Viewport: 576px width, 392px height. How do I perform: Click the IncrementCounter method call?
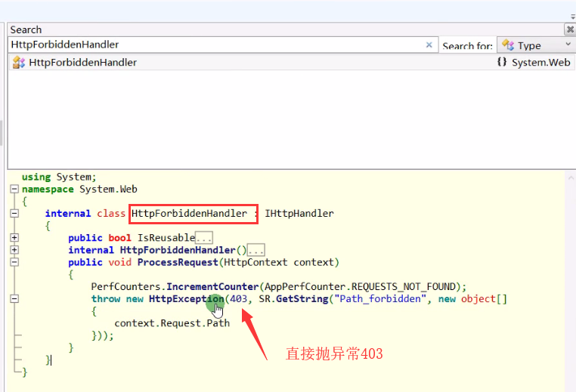pyautogui.click(x=212, y=287)
